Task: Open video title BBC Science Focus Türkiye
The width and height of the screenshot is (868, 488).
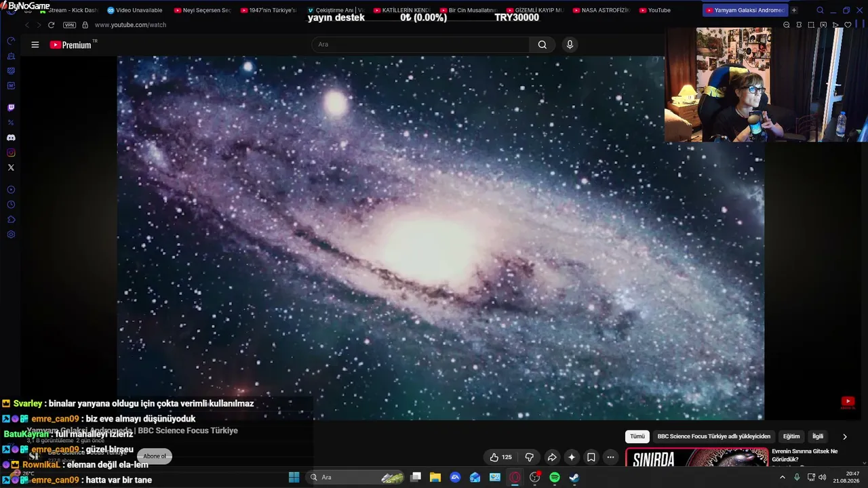Action: pos(132,431)
